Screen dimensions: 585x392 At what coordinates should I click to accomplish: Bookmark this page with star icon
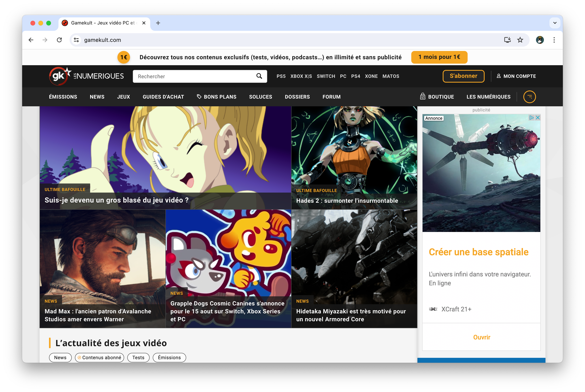point(520,40)
